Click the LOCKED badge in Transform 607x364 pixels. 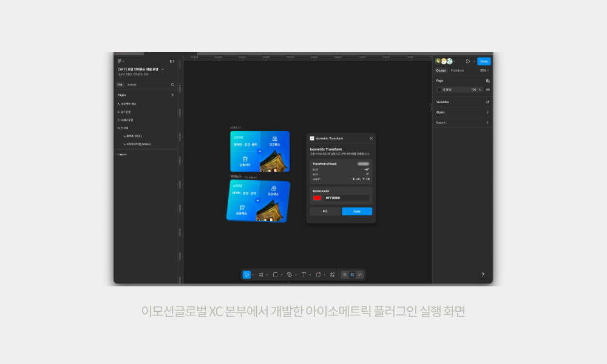(x=363, y=164)
